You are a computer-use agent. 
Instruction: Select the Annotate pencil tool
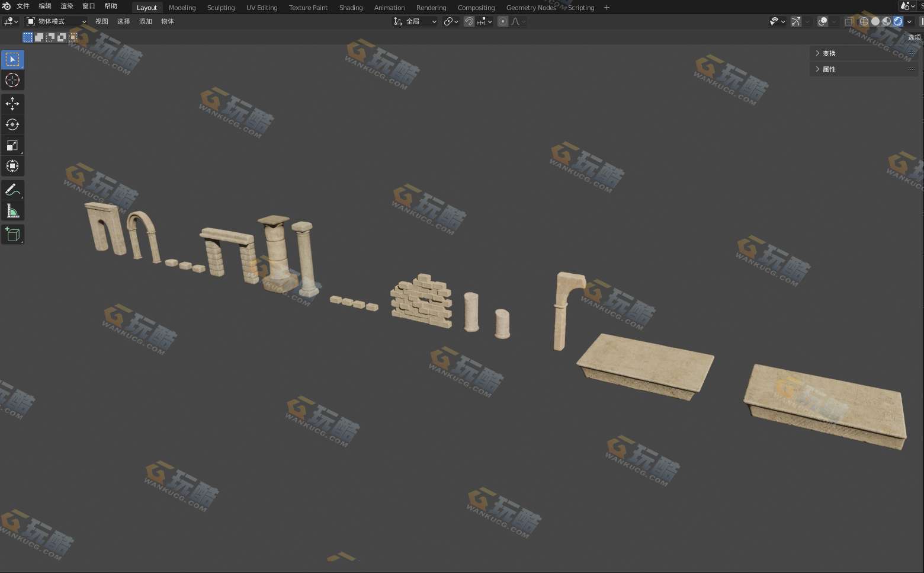(12, 190)
